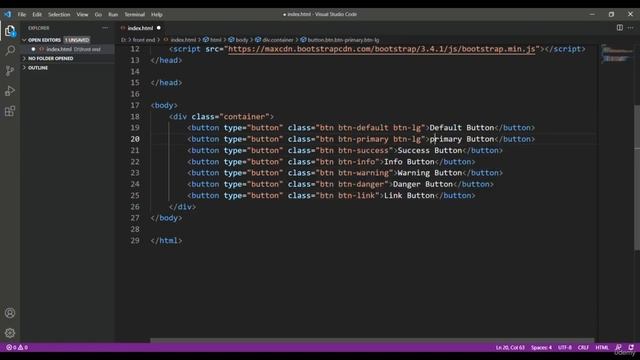Click "Warning Button" text on line 23
640x360 pixels.
pos(430,173)
